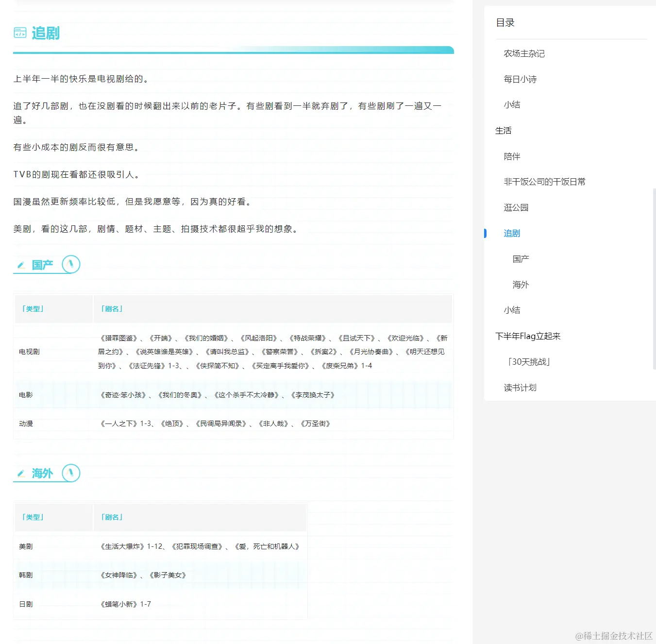Open 下半年Flag立起来 in the contents
This screenshot has width=656, height=644.
[528, 336]
